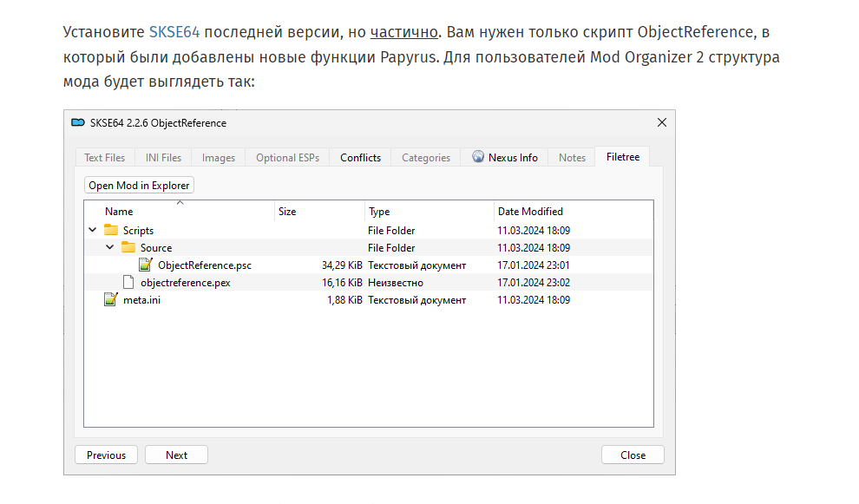This screenshot has width=859, height=504.
Task: Select the Scripts folder row
Action: click(369, 230)
